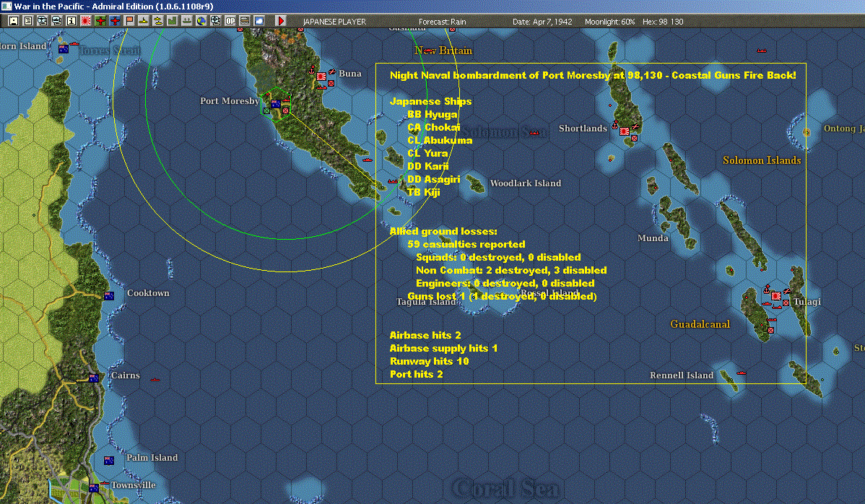Screen dimensions: 865x504
Task: Click the red ship icon near Rennell Island
Action: coord(742,373)
